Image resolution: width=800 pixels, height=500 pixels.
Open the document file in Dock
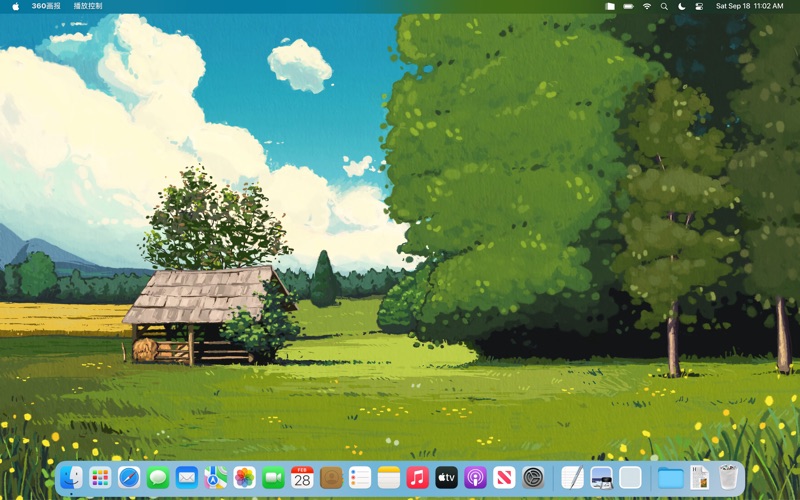pyautogui.click(x=699, y=478)
